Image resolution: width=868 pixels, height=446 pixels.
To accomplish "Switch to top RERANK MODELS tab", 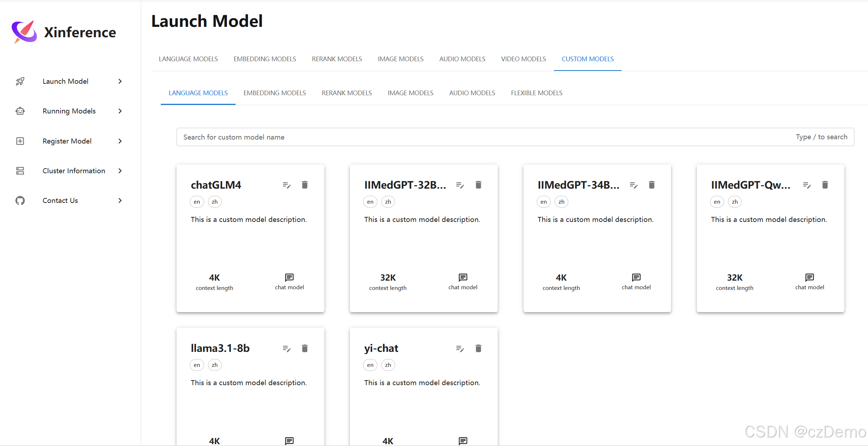I will click(337, 59).
